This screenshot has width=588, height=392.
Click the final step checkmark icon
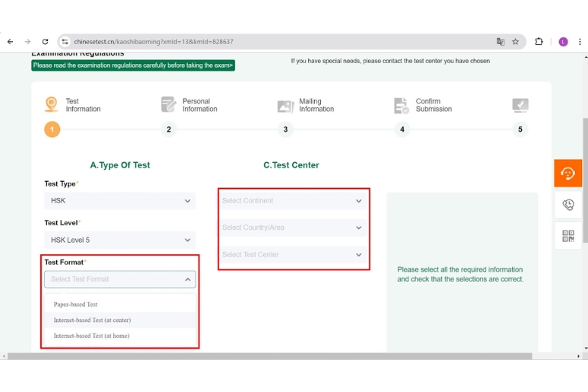520,105
